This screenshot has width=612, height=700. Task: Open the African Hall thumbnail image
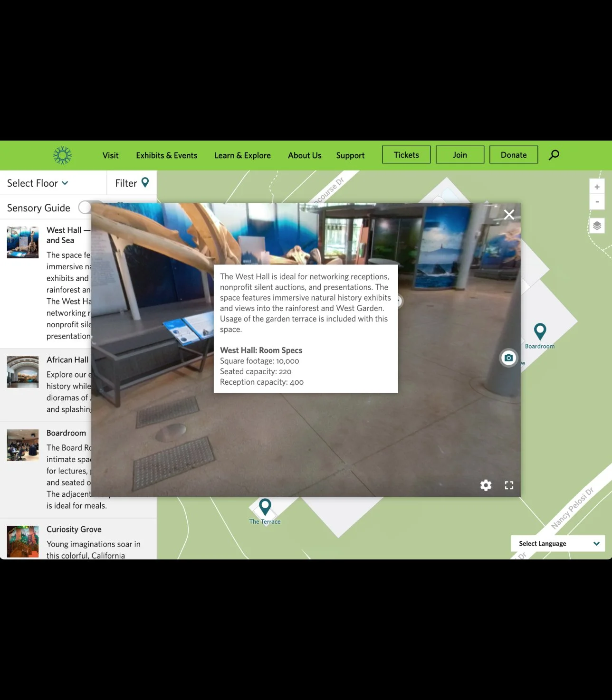tap(23, 372)
